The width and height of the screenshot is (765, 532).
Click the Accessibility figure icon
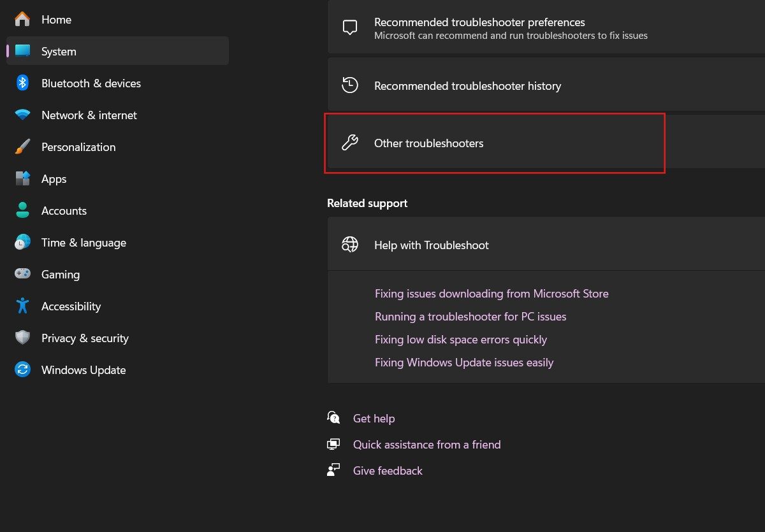click(22, 306)
